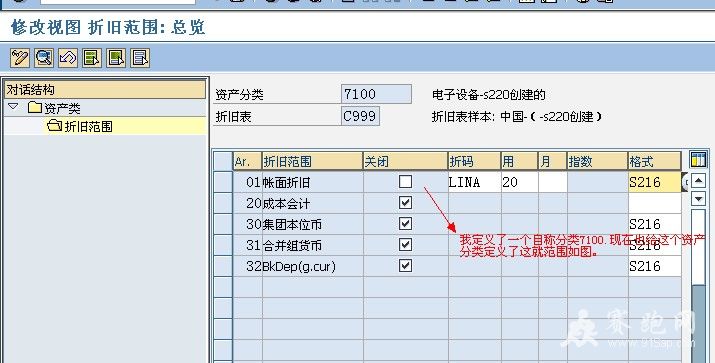Click the 资产分类 field label

239,95
